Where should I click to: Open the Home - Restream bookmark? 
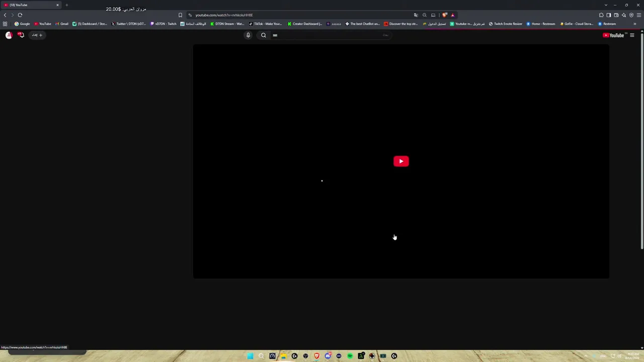tap(541, 24)
